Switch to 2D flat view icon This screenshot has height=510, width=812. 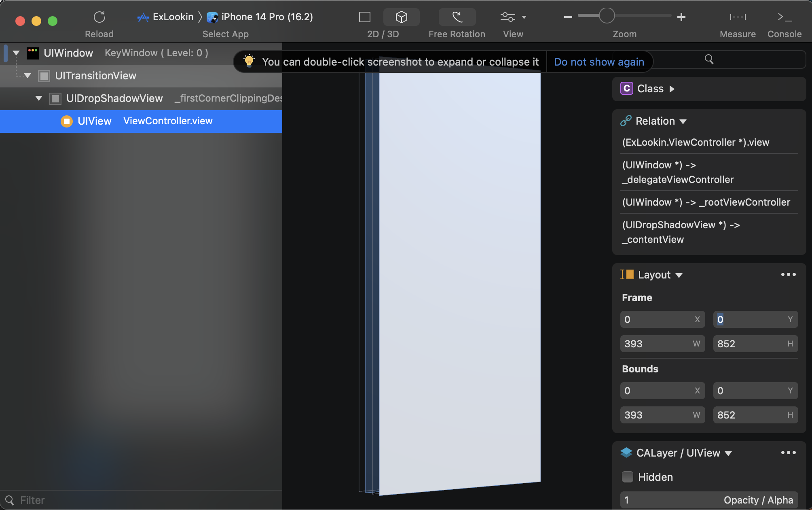(x=364, y=17)
